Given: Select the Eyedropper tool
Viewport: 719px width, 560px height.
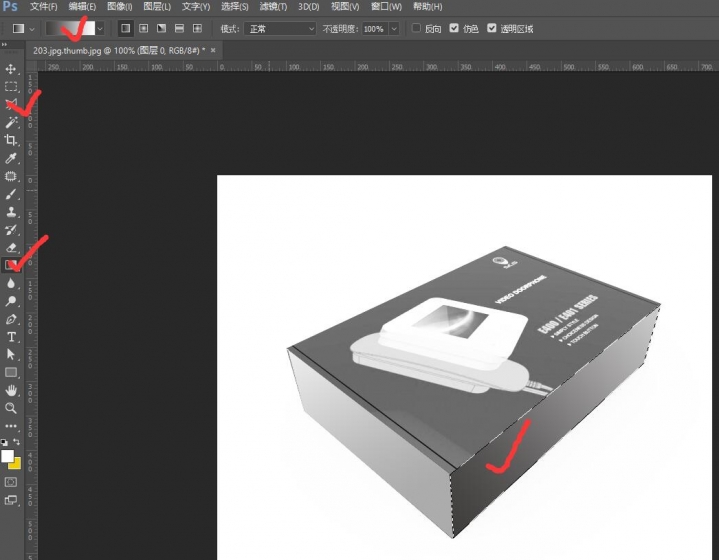Looking at the screenshot, I should click(x=11, y=158).
